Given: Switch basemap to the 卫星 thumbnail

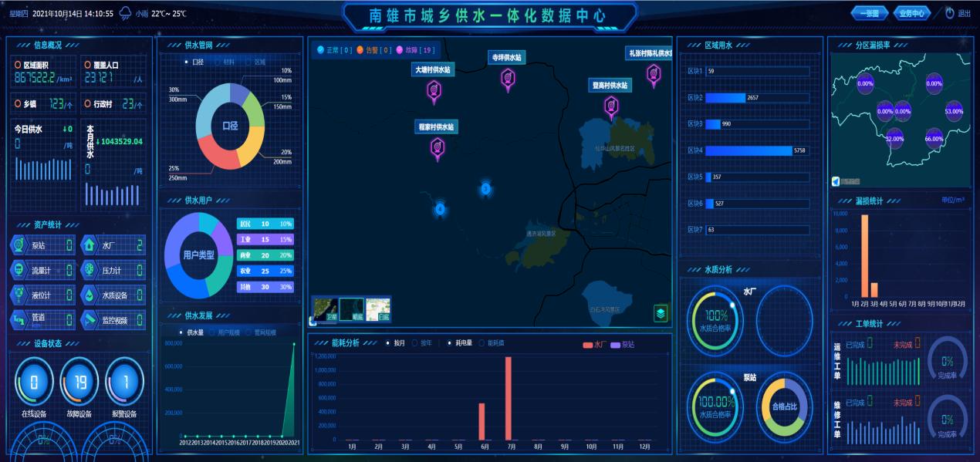Looking at the screenshot, I should [x=326, y=309].
